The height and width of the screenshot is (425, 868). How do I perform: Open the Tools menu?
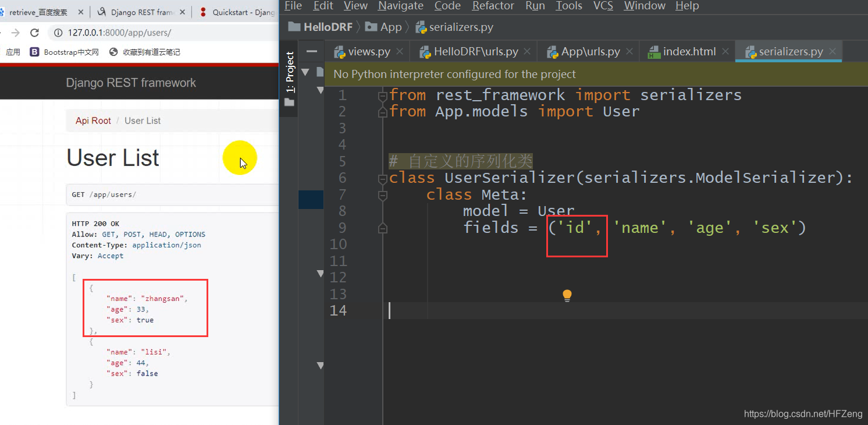(569, 6)
